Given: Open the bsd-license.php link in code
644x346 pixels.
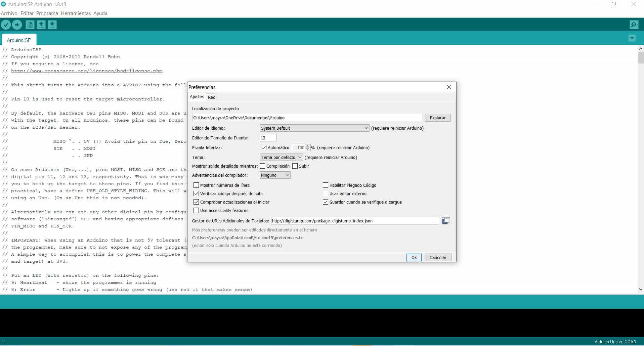Looking at the screenshot, I should (87, 71).
